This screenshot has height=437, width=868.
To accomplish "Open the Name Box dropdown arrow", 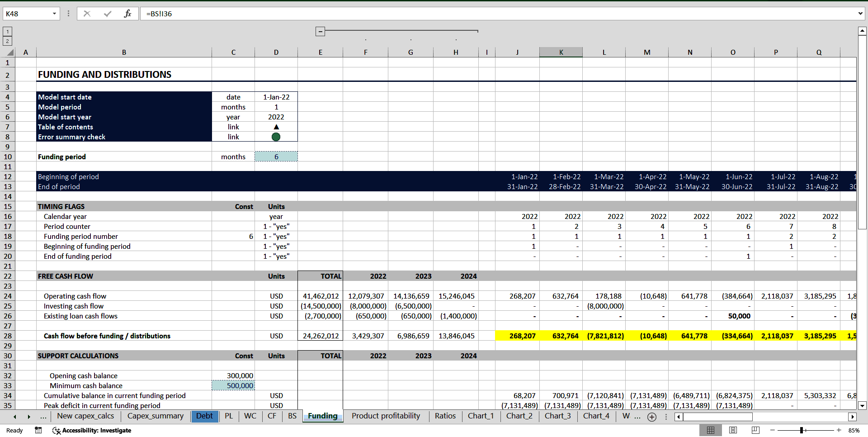I will tap(54, 14).
